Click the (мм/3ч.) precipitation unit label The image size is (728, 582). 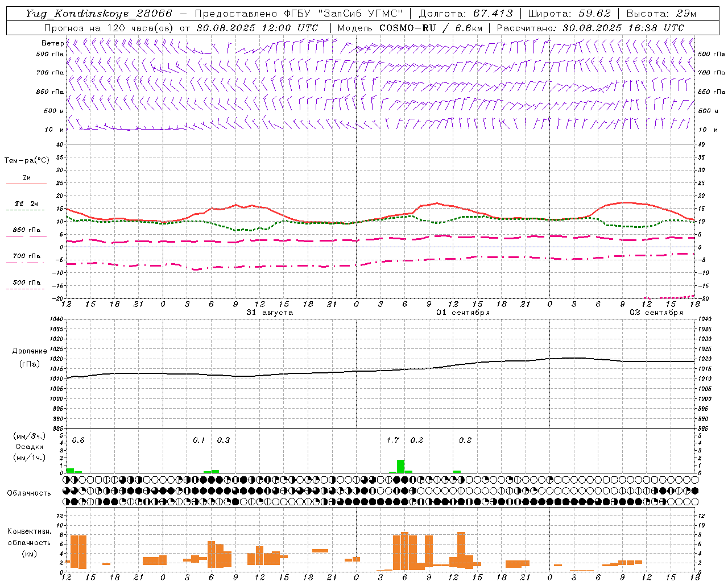tap(30, 436)
